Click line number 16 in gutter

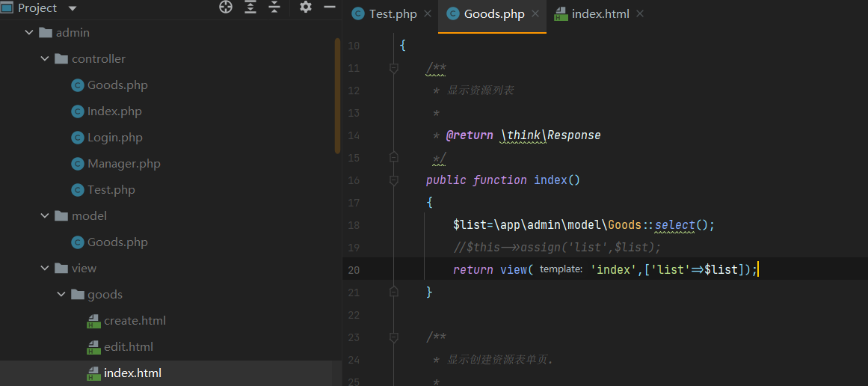click(354, 180)
